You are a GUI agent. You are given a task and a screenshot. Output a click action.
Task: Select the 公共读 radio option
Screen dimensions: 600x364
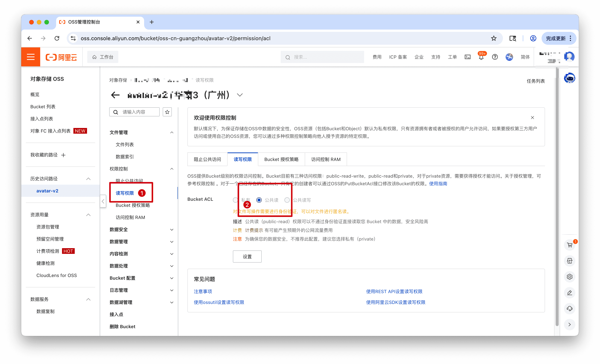tap(259, 200)
